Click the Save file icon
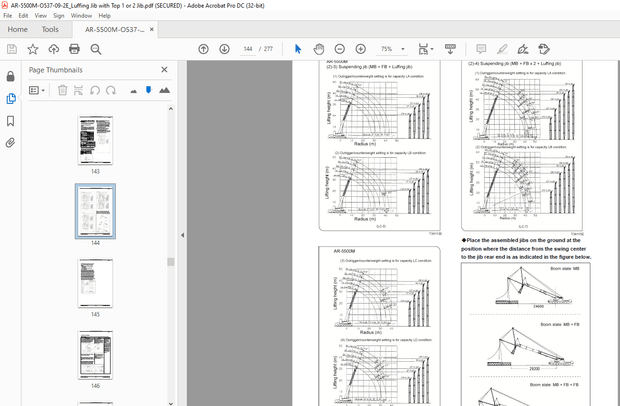Viewport: 620px width, 406px height. (12, 49)
